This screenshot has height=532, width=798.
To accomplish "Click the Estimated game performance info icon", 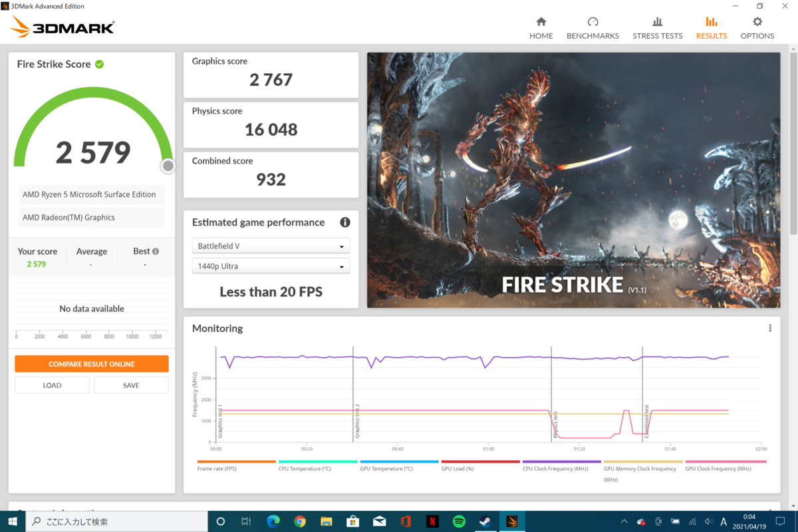I will pos(345,223).
